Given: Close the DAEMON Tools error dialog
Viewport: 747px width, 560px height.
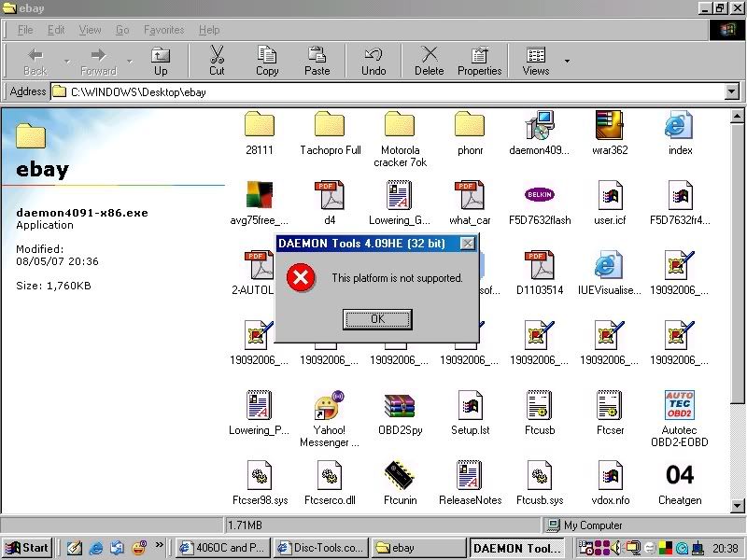Looking at the screenshot, I should (468, 244).
